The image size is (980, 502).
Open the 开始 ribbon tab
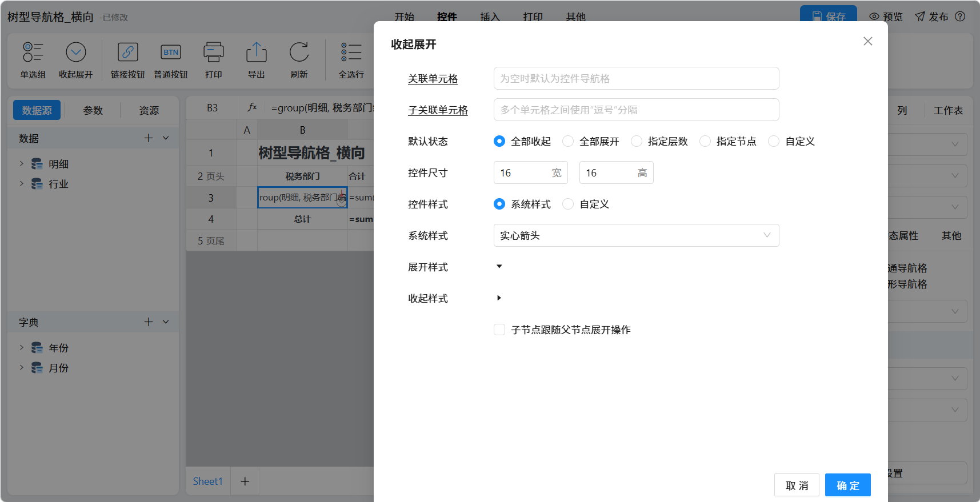click(404, 17)
